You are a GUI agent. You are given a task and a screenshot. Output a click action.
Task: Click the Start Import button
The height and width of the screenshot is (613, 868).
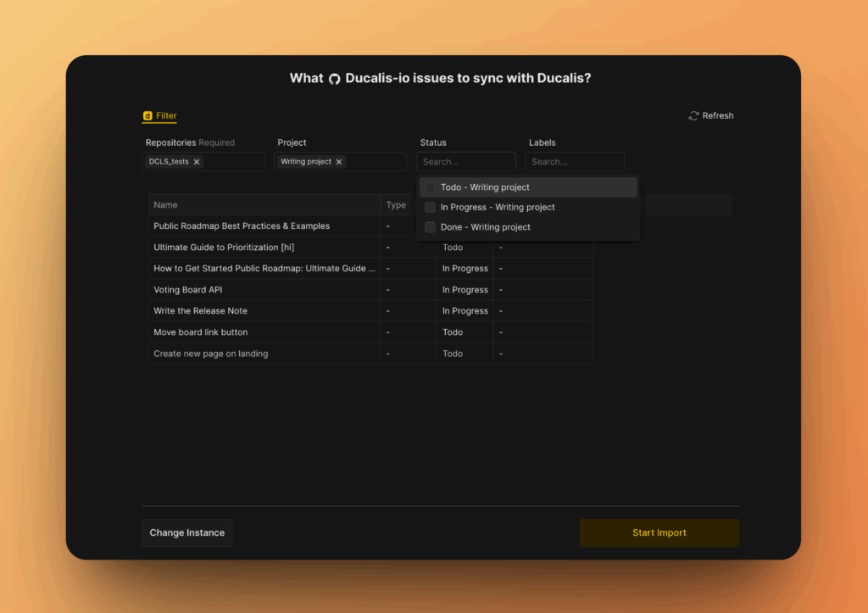(659, 532)
